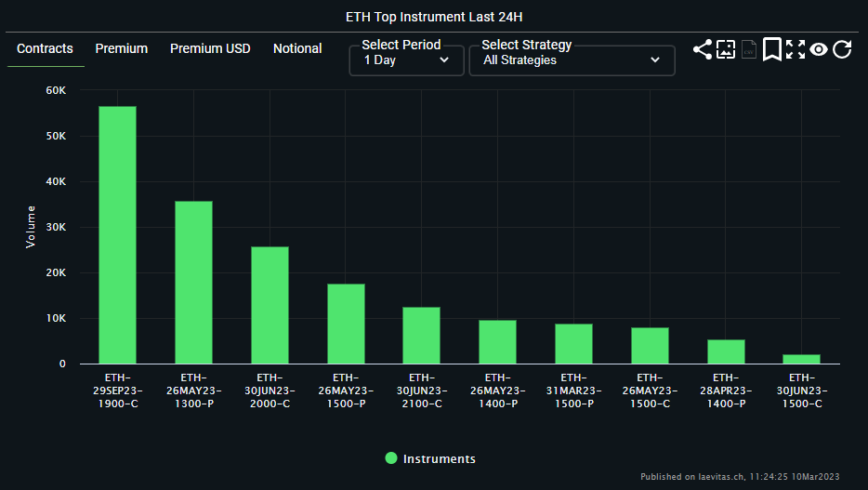
Task: Open the Select Strategy dropdown
Action: pyautogui.click(x=572, y=60)
